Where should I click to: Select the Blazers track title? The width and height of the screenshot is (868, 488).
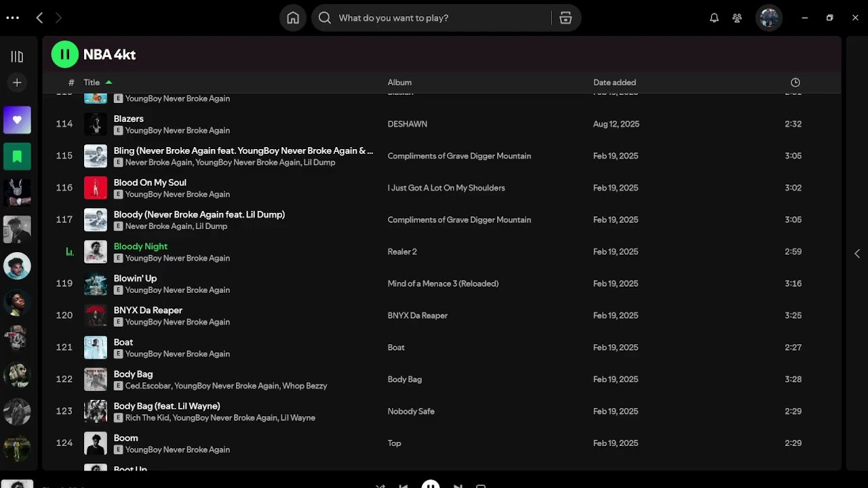click(x=129, y=119)
